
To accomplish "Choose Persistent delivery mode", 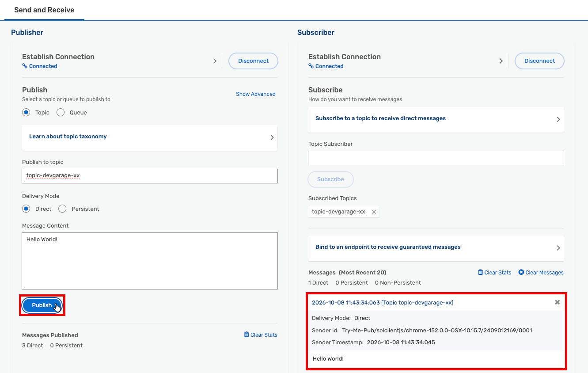I will click(62, 209).
